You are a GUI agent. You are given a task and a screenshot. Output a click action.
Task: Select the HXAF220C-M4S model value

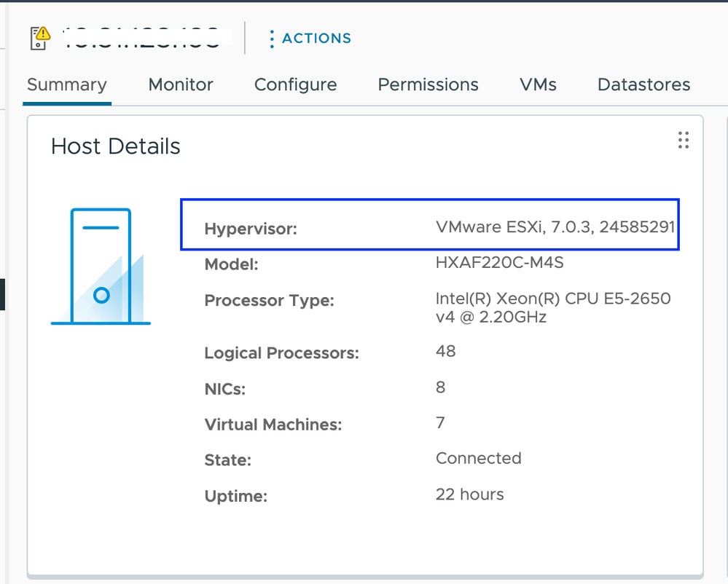(500, 263)
